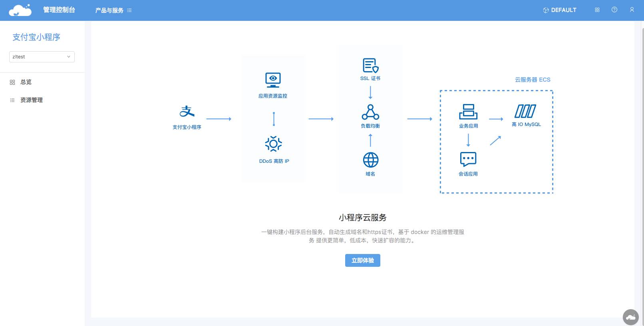Open the grid apps icon in header
The height and width of the screenshot is (326, 644).
(x=597, y=10)
